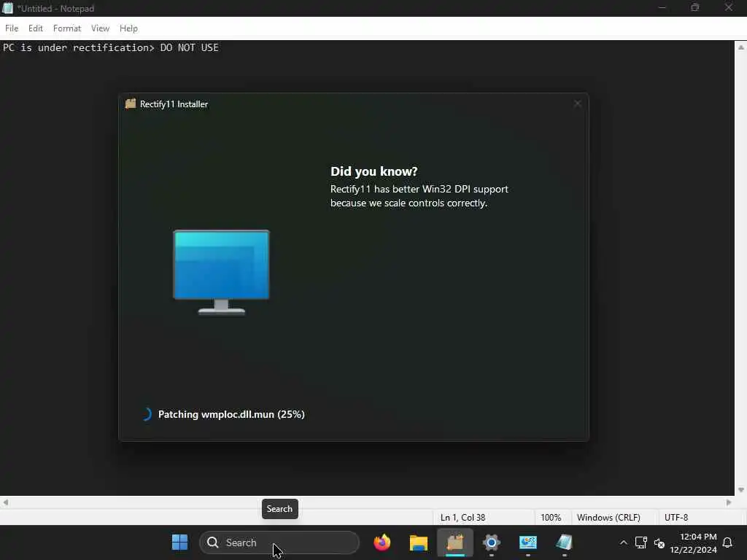Viewport: 747px width, 560px height.
Task: Show hidden system tray icons chevron
Action: pyautogui.click(x=623, y=542)
